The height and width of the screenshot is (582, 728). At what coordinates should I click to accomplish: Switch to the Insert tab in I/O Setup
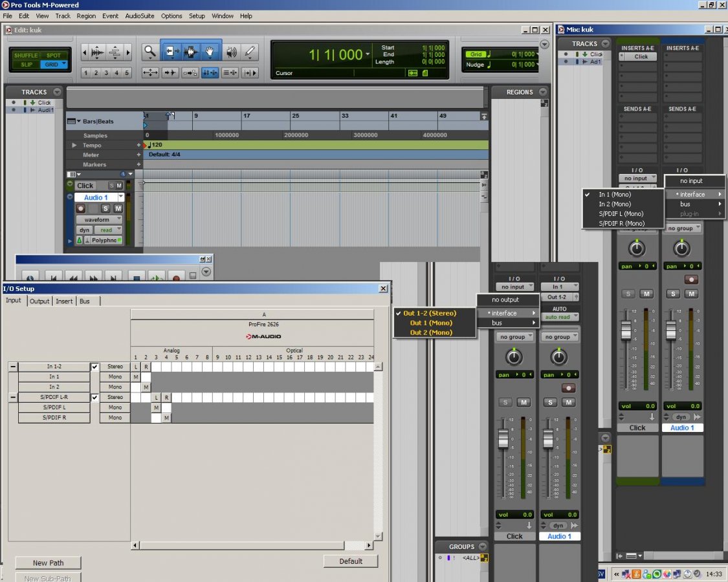(x=64, y=301)
